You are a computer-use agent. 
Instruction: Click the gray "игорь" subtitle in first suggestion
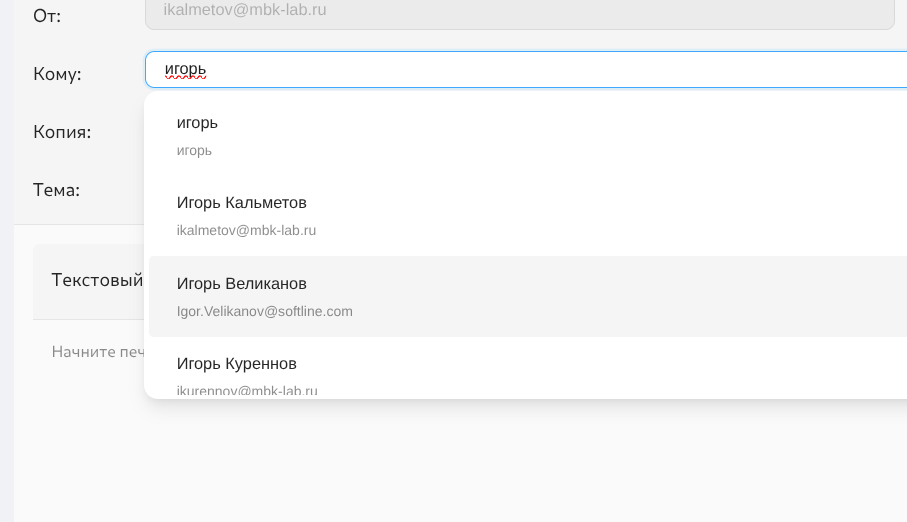coord(194,151)
